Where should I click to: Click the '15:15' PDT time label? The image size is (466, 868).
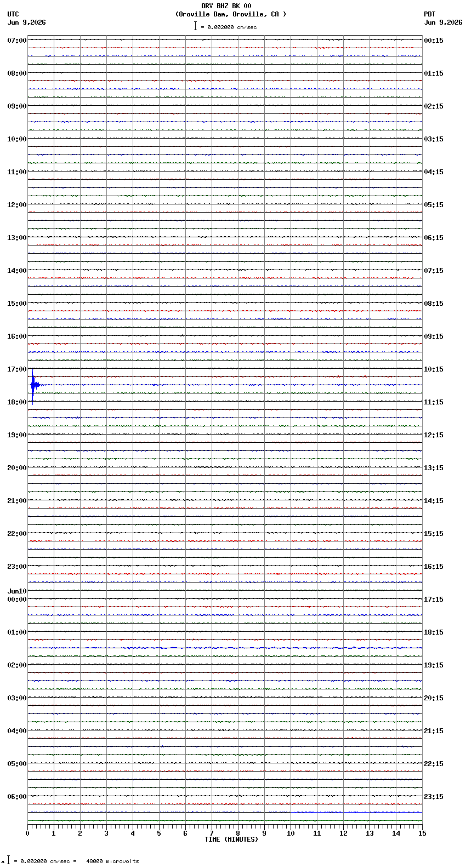click(x=434, y=534)
